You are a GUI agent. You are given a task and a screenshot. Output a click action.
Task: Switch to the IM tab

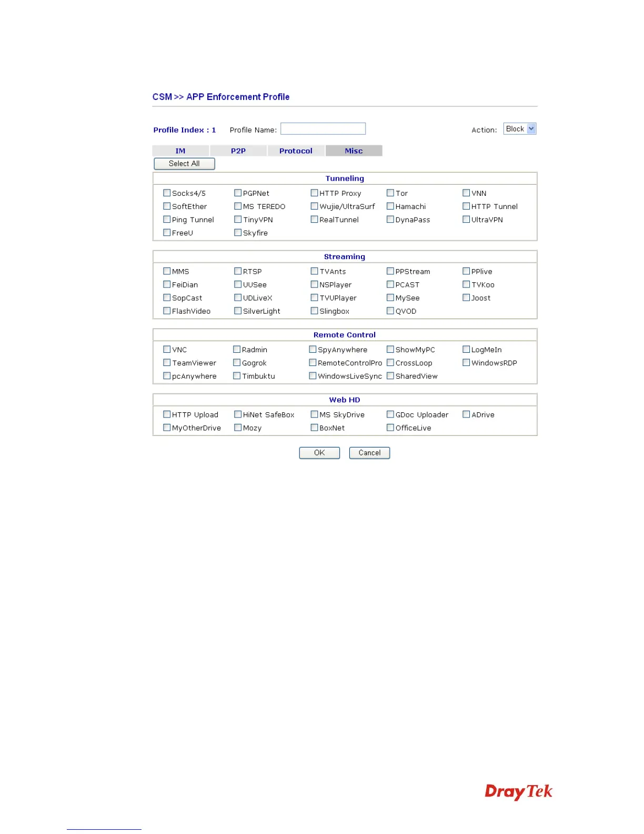point(180,151)
